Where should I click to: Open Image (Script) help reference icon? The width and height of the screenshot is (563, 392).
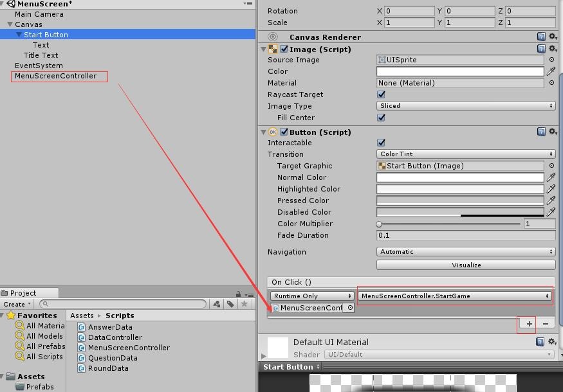tap(541, 49)
